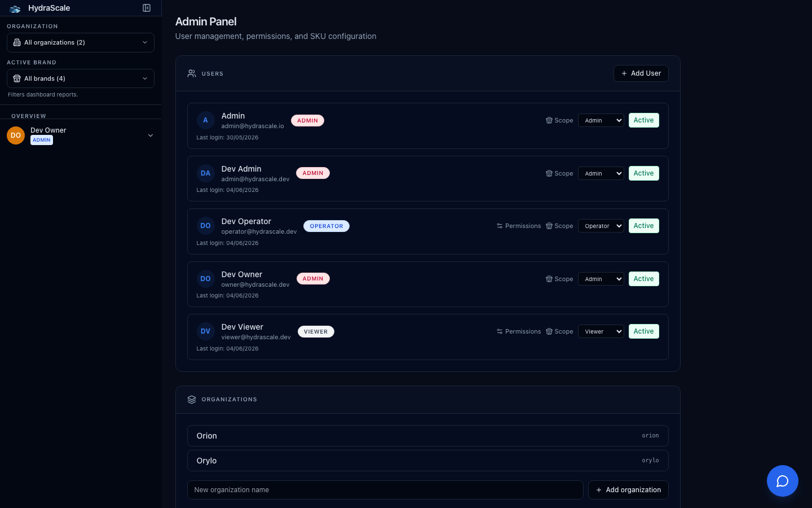Click the Dev Admin DA avatar

tap(205, 173)
